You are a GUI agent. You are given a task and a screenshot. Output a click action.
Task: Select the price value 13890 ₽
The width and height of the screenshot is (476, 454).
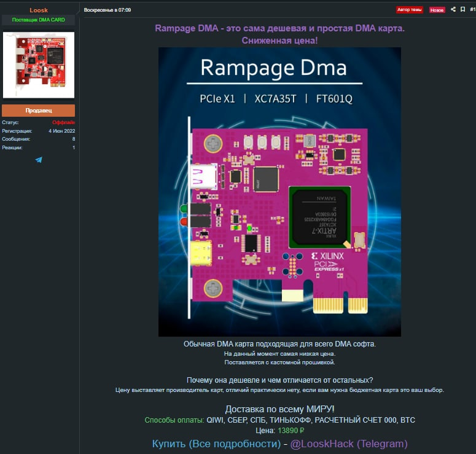click(291, 431)
